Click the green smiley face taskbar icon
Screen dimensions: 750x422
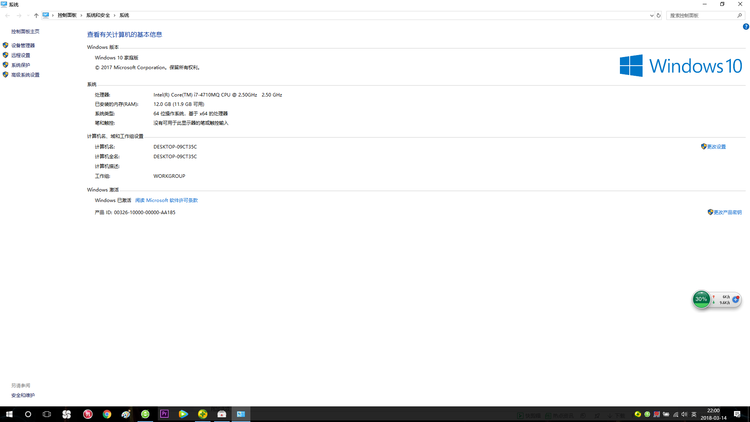(x=145, y=414)
